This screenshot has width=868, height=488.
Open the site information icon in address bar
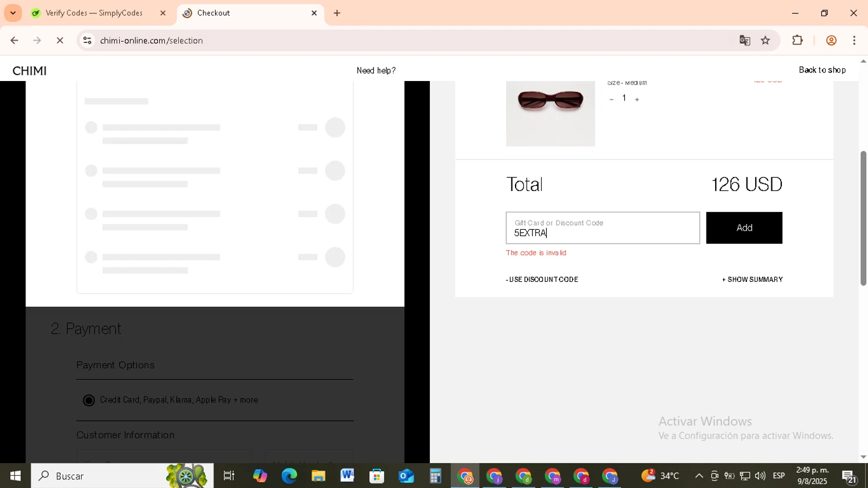pyautogui.click(x=87, y=41)
